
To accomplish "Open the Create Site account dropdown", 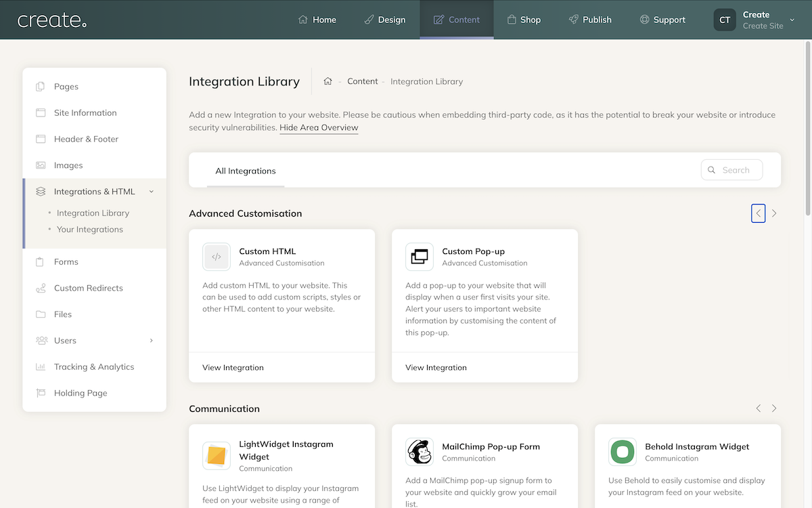I will coord(792,20).
